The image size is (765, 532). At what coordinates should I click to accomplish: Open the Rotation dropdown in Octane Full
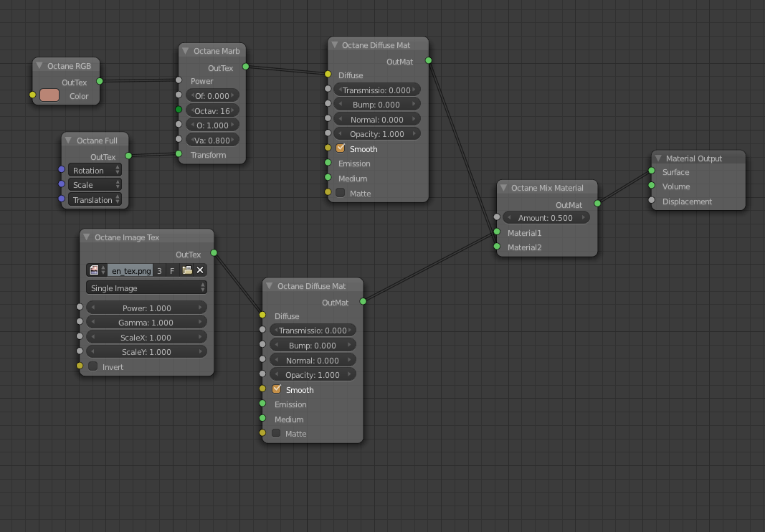[95, 171]
